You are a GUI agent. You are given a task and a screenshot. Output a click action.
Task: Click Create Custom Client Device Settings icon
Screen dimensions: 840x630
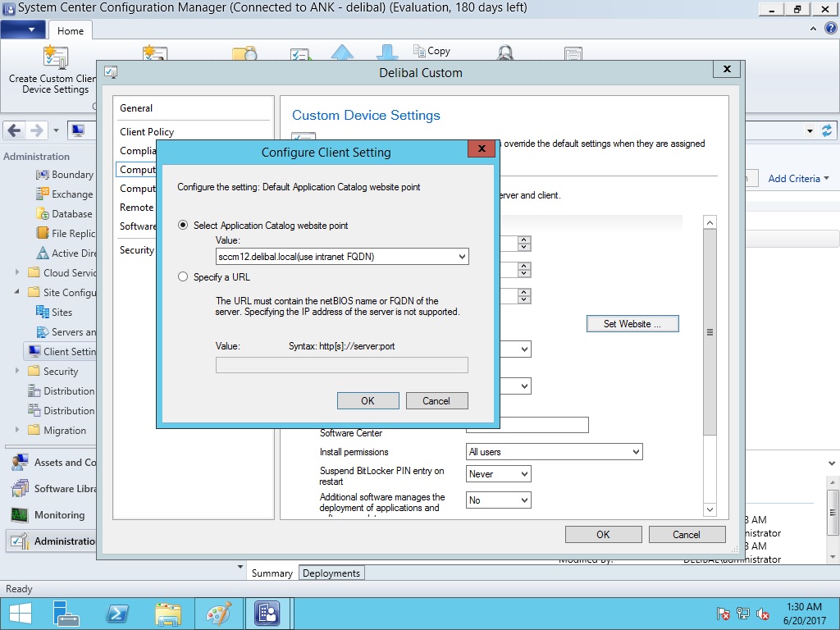55,57
